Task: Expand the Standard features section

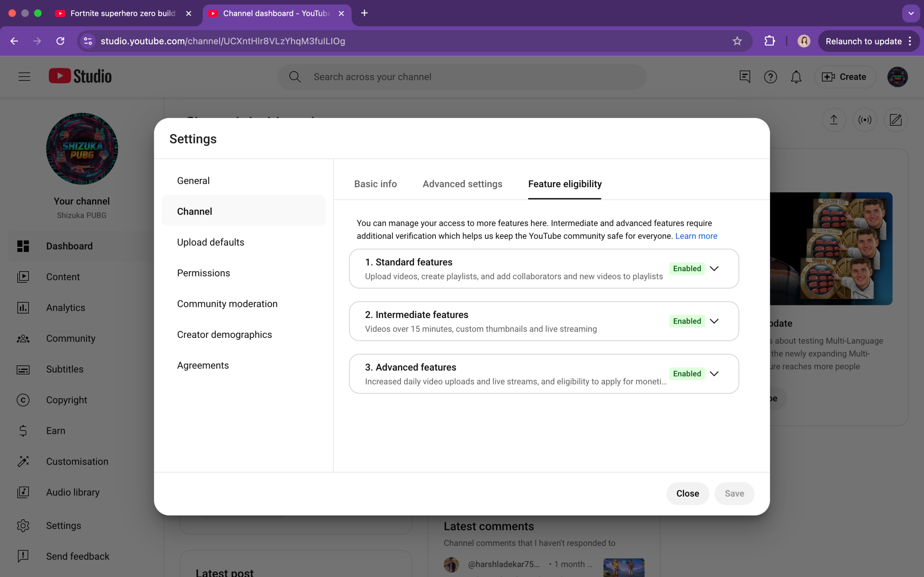Action: 714,269
